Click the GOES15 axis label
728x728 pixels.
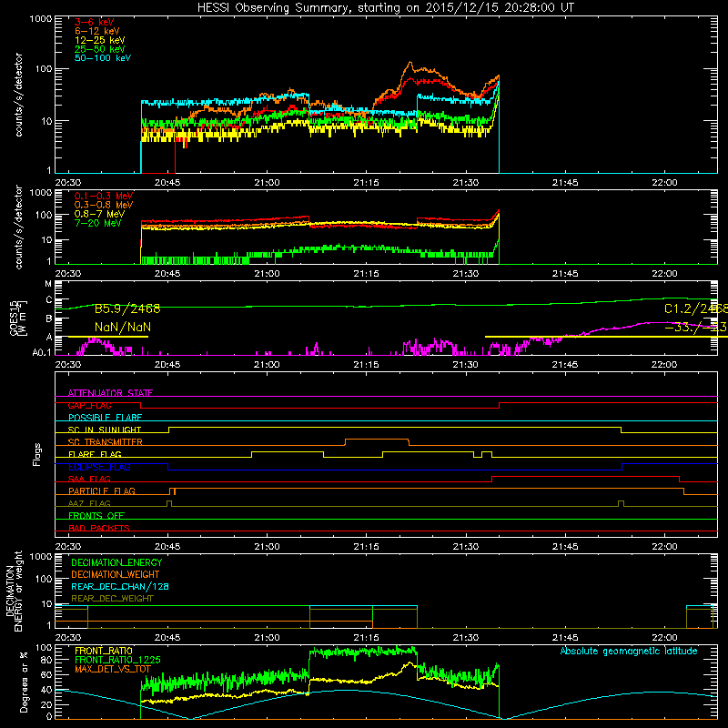[14, 318]
